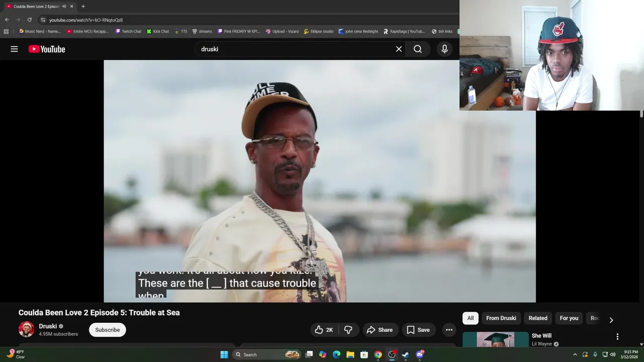Open 'john cena fleshlight' bookmark
This screenshot has height=362, width=644.
tap(358, 31)
